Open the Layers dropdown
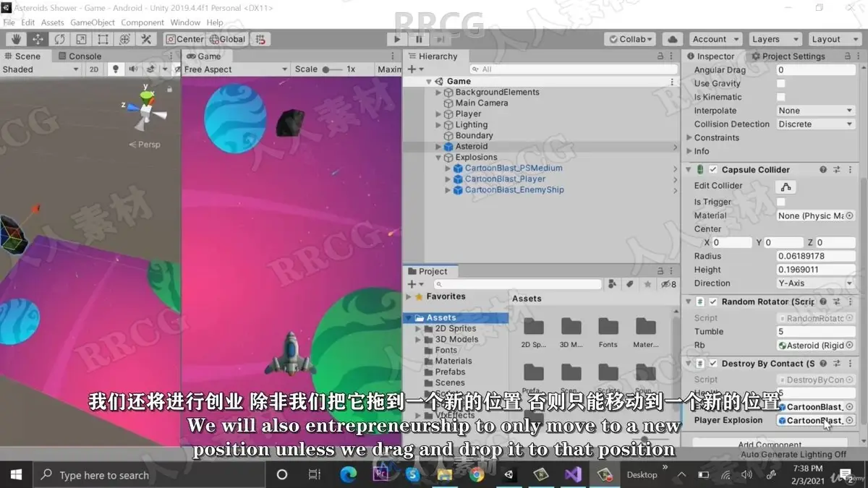868x488 pixels. [x=774, y=39]
